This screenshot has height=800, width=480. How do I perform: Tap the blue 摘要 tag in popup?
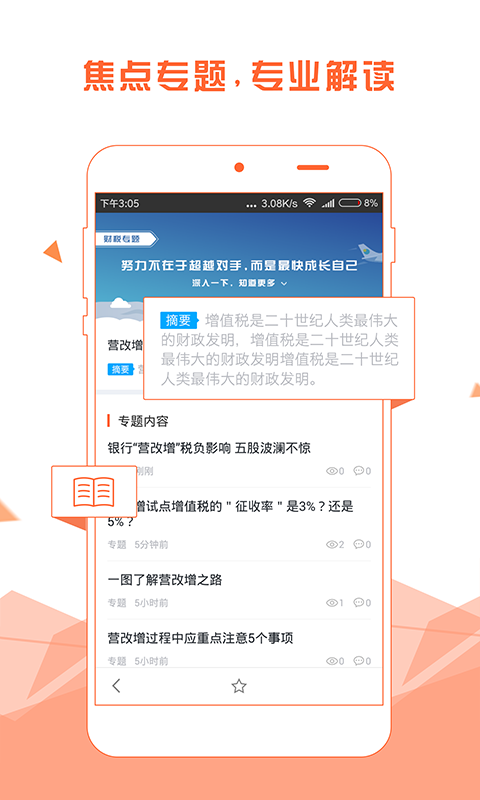tap(179, 320)
